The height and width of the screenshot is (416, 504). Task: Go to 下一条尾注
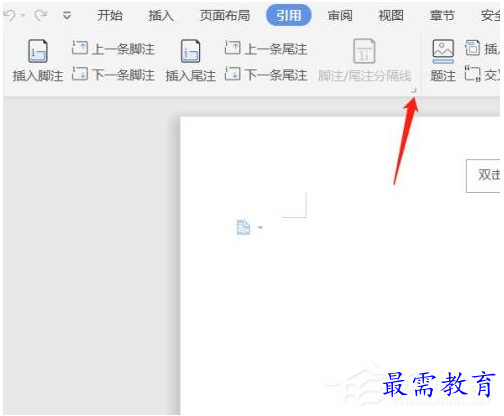tap(266, 75)
